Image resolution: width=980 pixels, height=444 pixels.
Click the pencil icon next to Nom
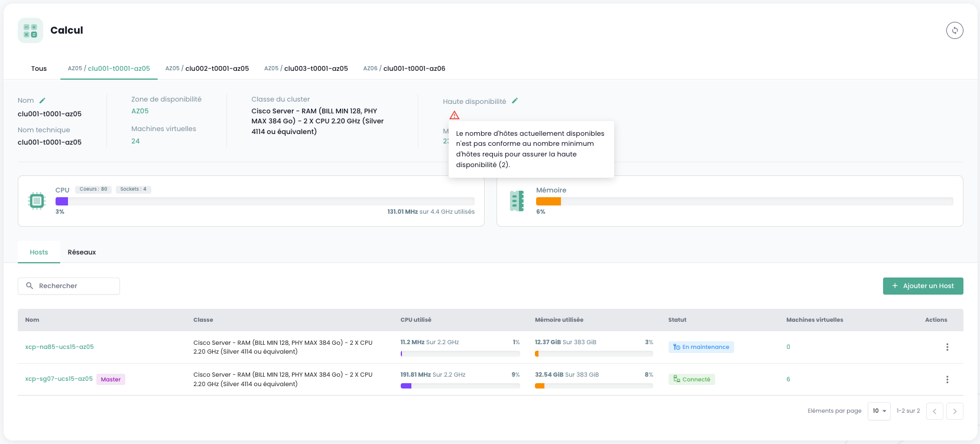42,100
